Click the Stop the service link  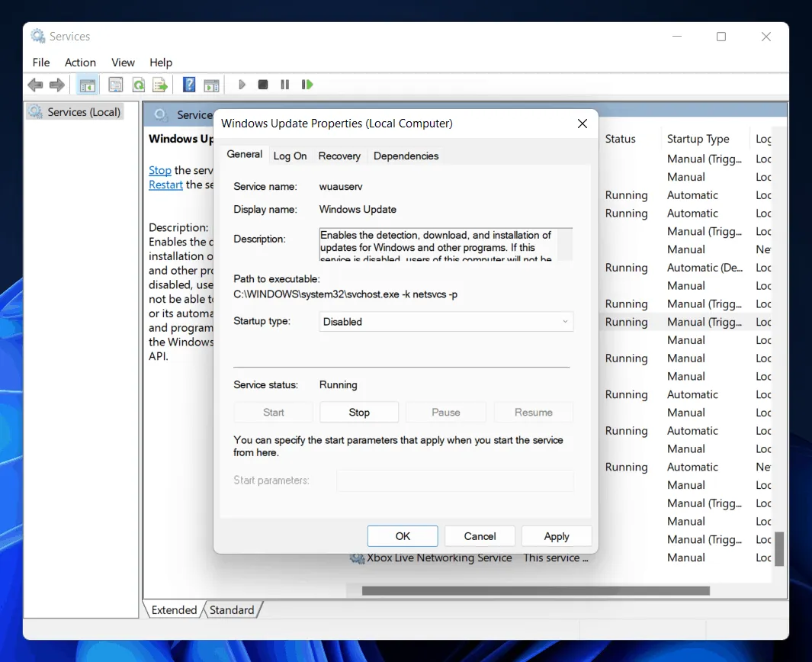[159, 170]
